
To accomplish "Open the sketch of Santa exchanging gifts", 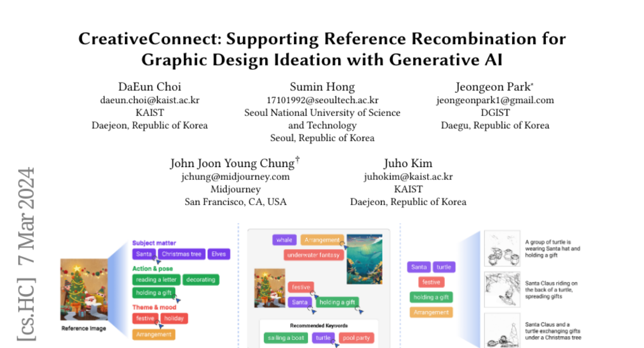I will [502, 331].
